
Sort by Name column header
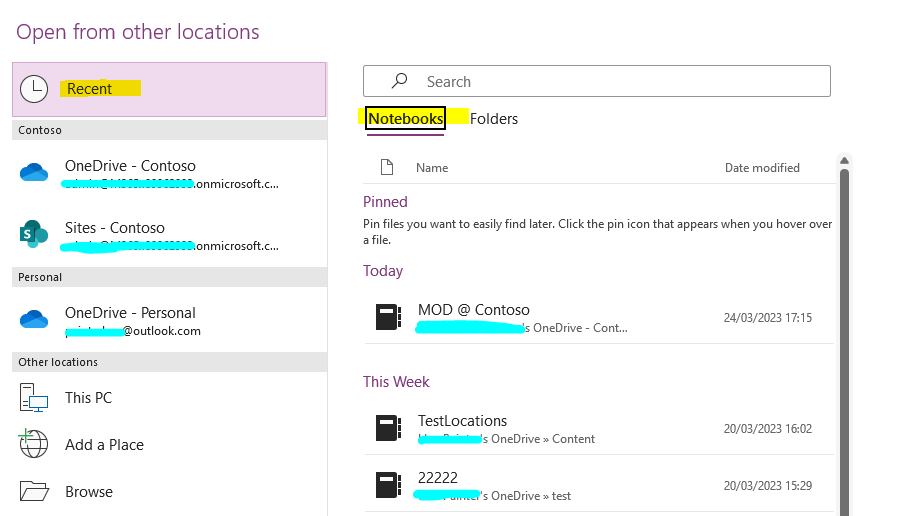click(x=432, y=168)
